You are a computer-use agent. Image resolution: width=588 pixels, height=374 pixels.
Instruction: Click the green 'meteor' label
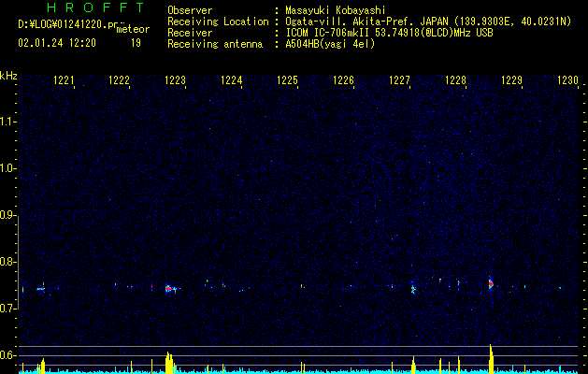[133, 29]
